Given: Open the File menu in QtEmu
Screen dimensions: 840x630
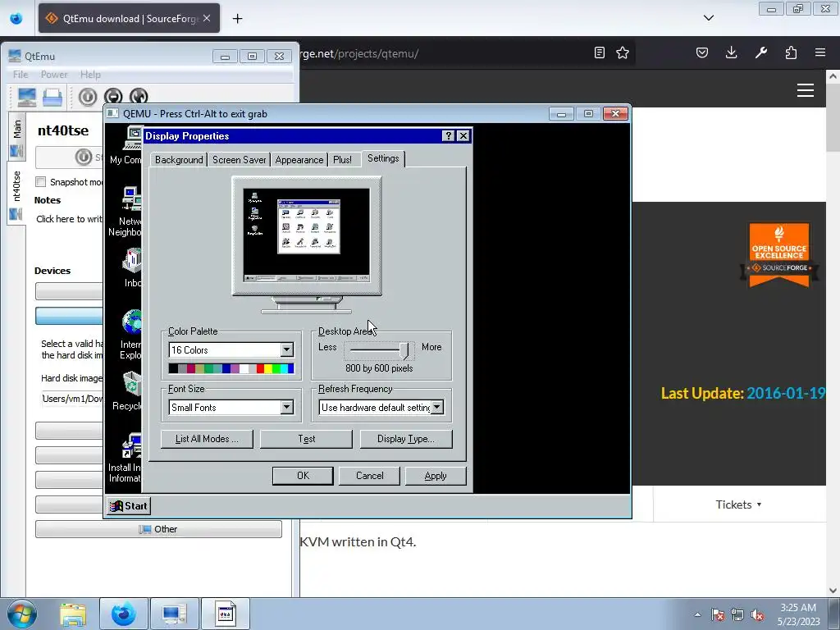Looking at the screenshot, I should (x=21, y=75).
